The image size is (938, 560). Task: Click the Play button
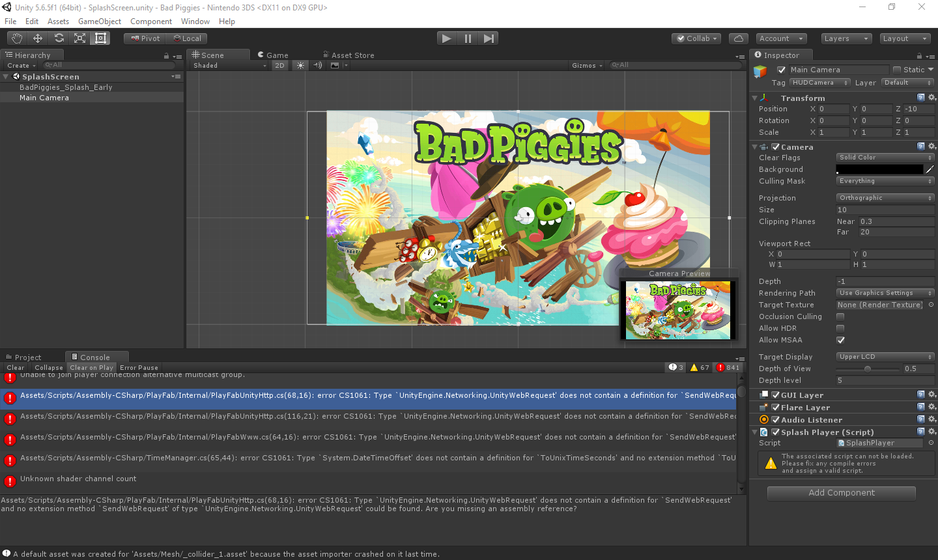pyautogui.click(x=446, y=38)
